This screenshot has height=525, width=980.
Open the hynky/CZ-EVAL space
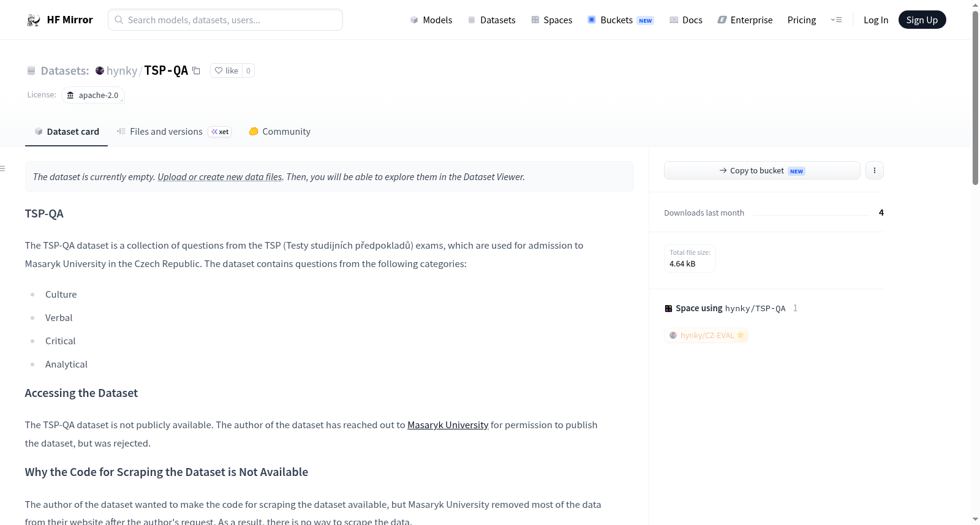pyautogui.click(x=706, y=336)
